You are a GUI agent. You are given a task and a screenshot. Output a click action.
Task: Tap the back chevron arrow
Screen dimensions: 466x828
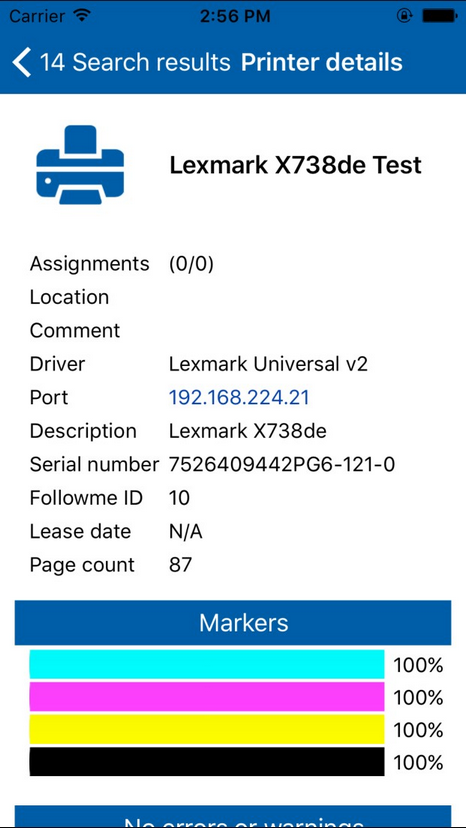pos(22,62)
